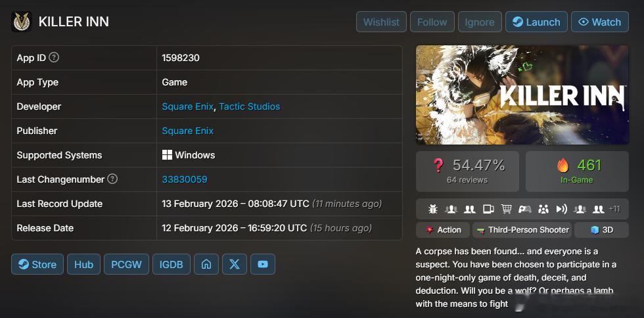This screenshot has width=644, height=318.
Task: Click the shopping cart in-app purchases icon
Action: (507, 209)
